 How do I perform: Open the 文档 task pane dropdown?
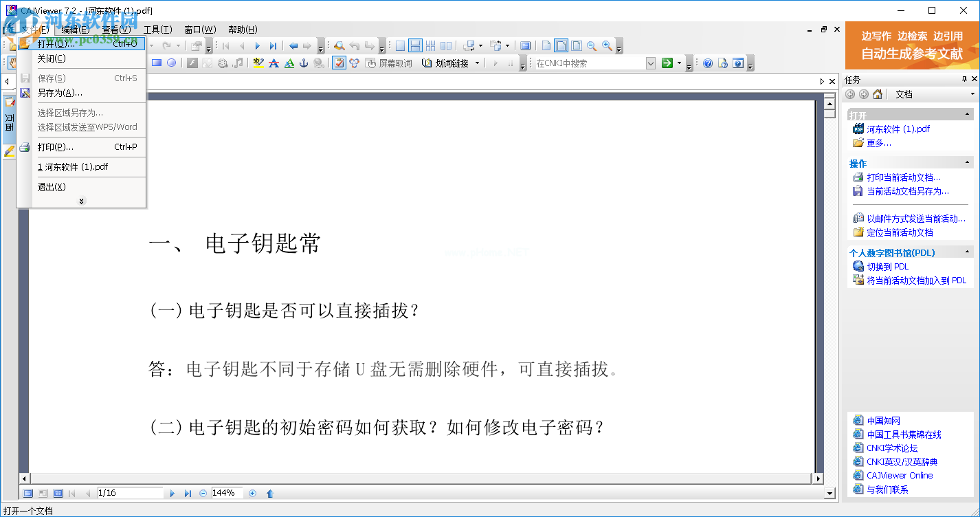[x=972, y=94]
